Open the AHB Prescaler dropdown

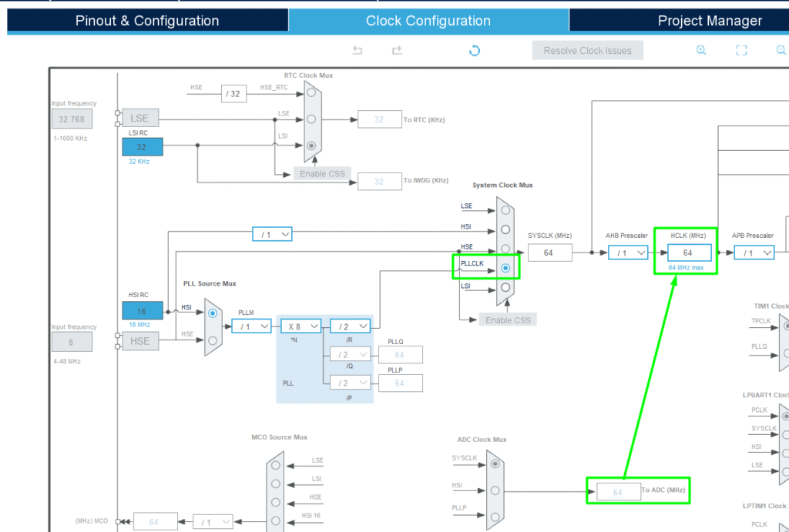click(627, 253)
